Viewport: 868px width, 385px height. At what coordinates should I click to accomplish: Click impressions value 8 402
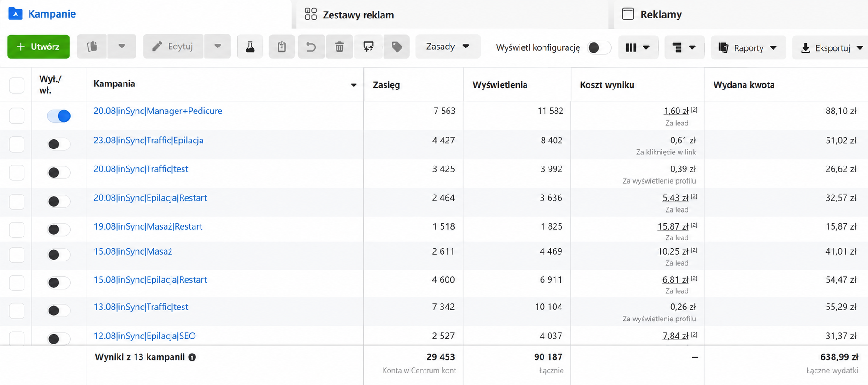point(551,141)
